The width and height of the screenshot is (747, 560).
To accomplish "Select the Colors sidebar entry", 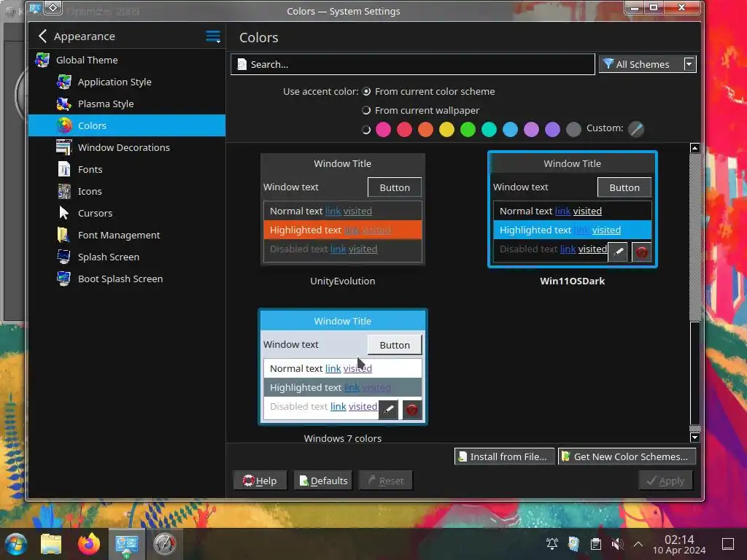I will [x=127, y=125].
